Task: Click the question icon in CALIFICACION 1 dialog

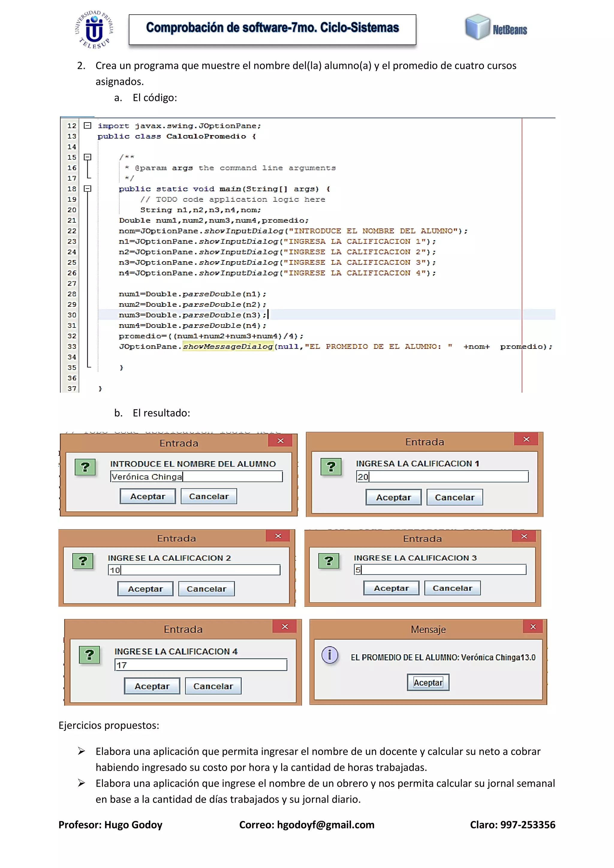Action: click(331, 467)
